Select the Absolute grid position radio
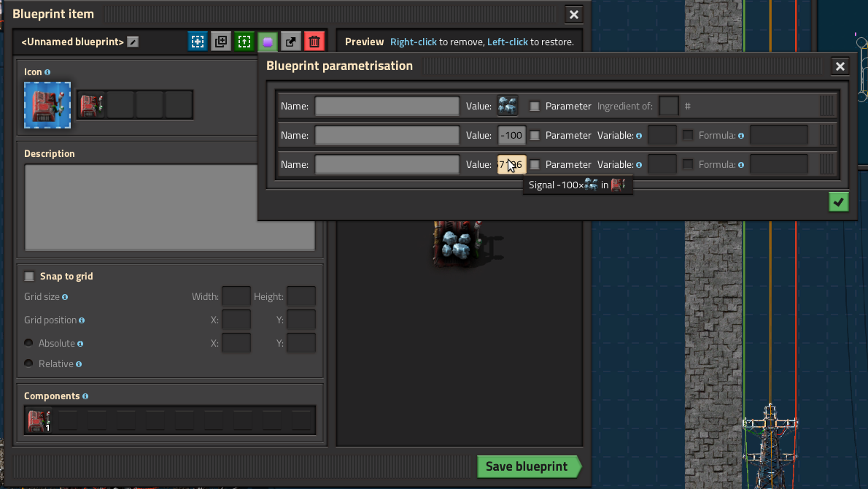Viewport: 868px width, 489px height. (29, 343)
